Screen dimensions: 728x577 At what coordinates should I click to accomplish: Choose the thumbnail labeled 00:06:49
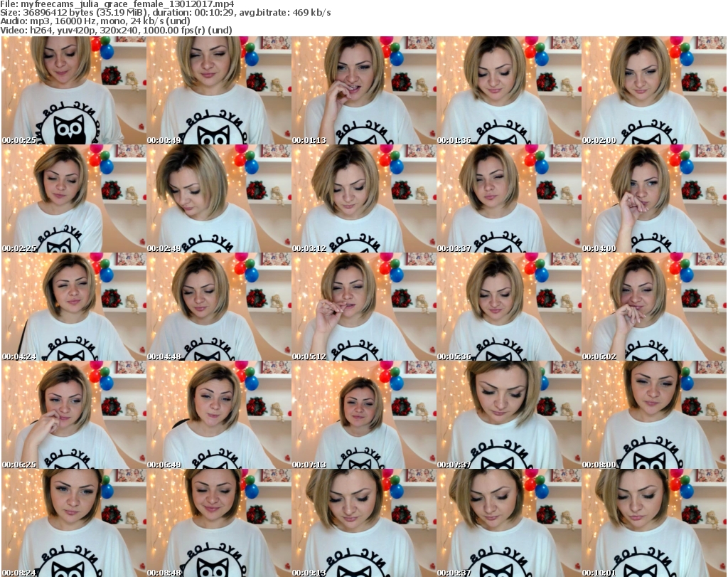pyautogui.click(x=219, y=415)
